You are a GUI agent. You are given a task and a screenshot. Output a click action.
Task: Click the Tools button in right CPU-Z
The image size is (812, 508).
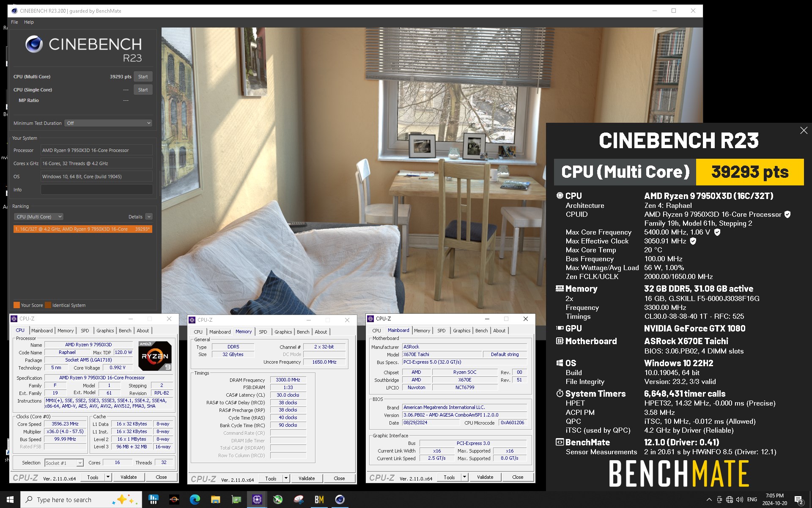449,477
